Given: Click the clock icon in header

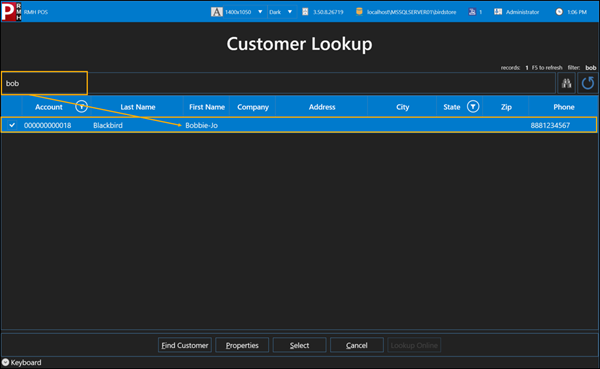Looking at the screenshot, I should coord(559,12).
